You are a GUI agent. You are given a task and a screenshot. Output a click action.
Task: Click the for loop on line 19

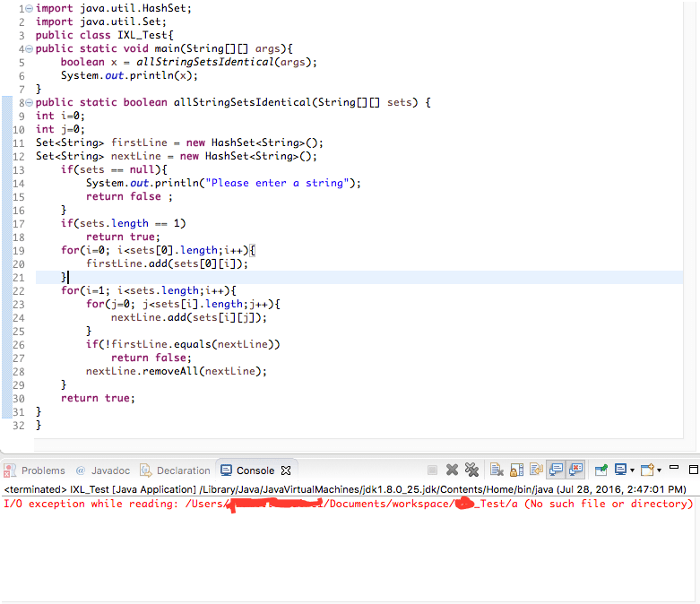158,250
